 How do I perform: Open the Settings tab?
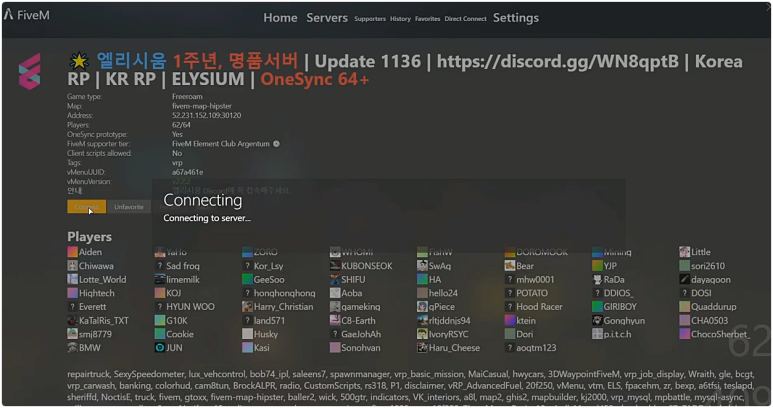pos(516,18)
